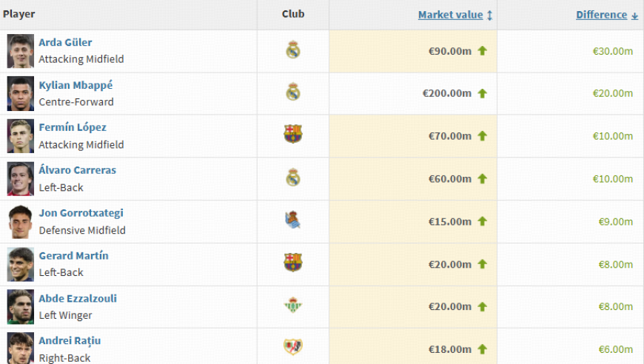Click Real Madrid crest beside Kylian Mbappé
The height and width of the screenshot is (364, 644).
point(293,92)
